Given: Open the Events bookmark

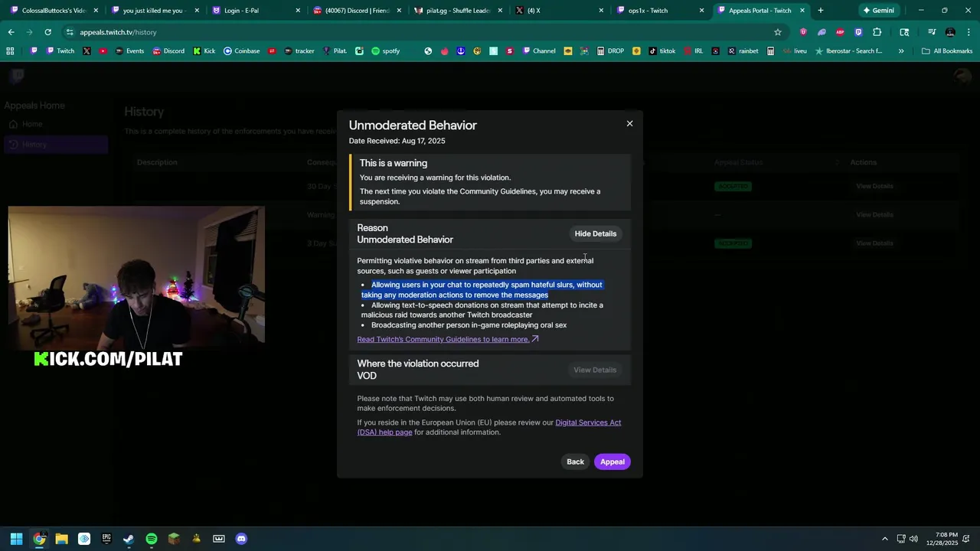Looking at the screenshot, I should pos(129,51).
